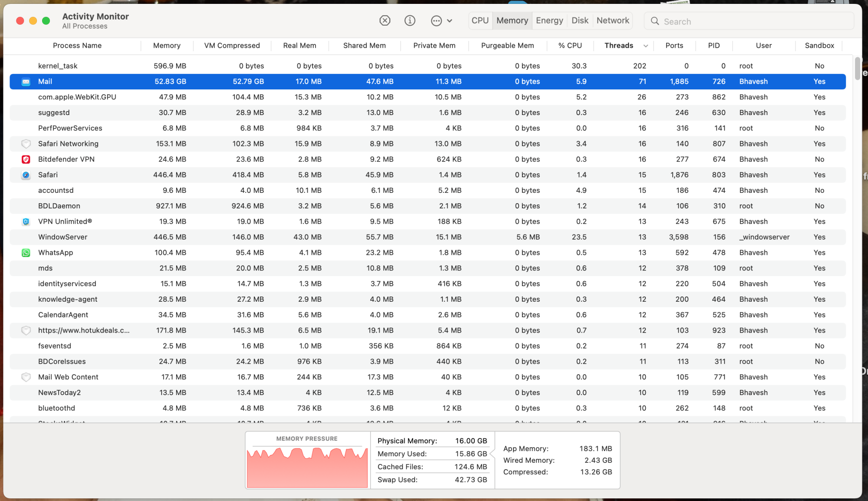Sort by Process Name column header
This screenshot has height=501, width=868.
77,46
